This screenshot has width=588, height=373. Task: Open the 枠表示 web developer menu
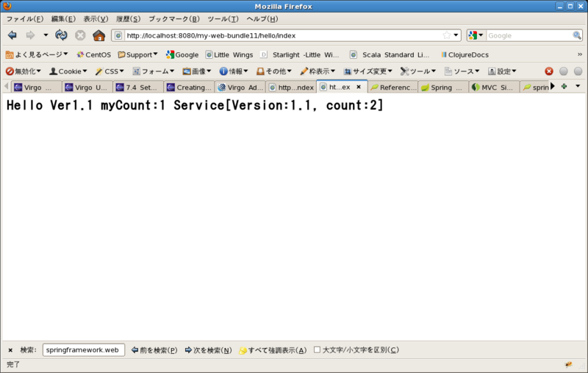click(318, 71)
